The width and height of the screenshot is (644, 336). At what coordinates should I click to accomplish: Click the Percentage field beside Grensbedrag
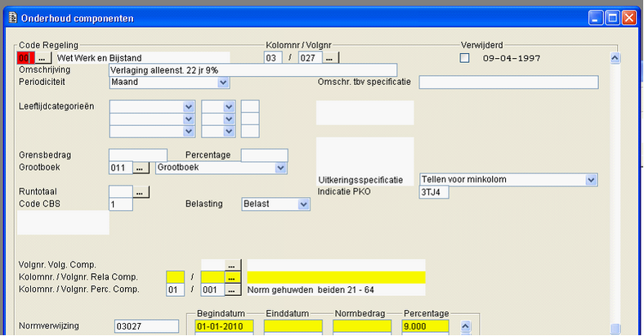tap(265, 155)
